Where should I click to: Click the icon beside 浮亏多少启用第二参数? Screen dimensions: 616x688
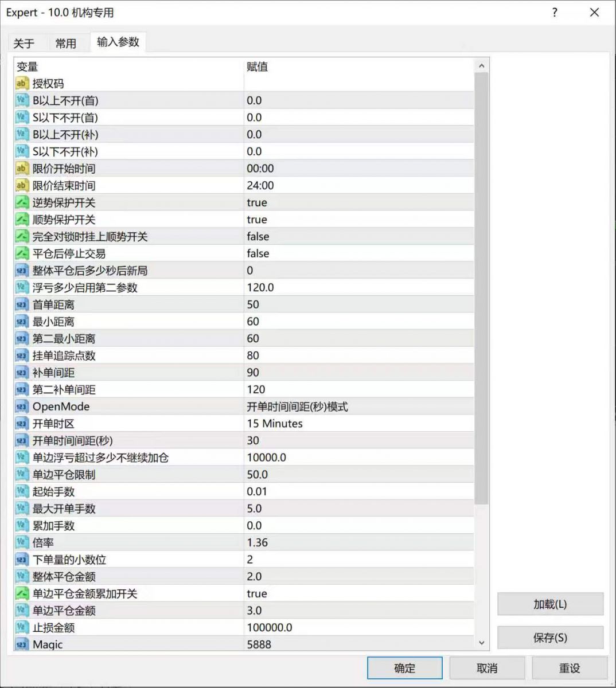[21, 287]
